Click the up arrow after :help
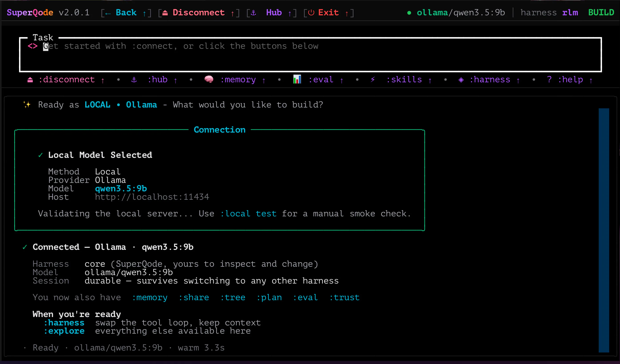The image size is (620, 364). 591,80
